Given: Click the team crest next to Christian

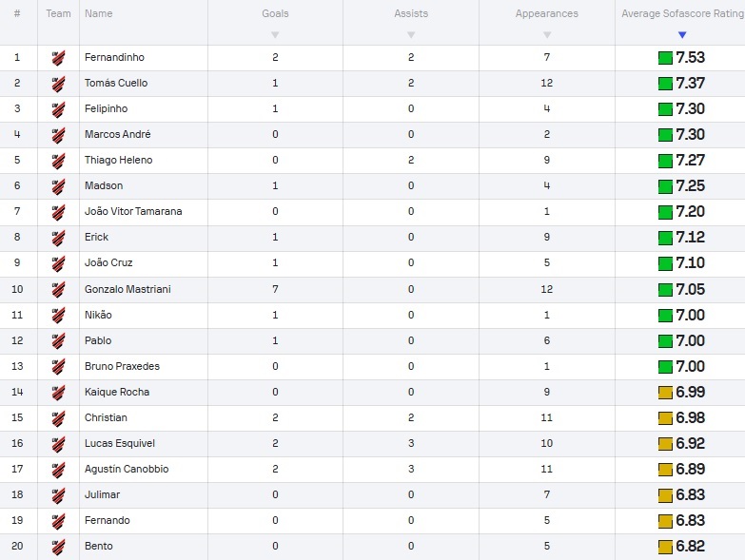Looking at the screenshot, I should pos(58,418).
